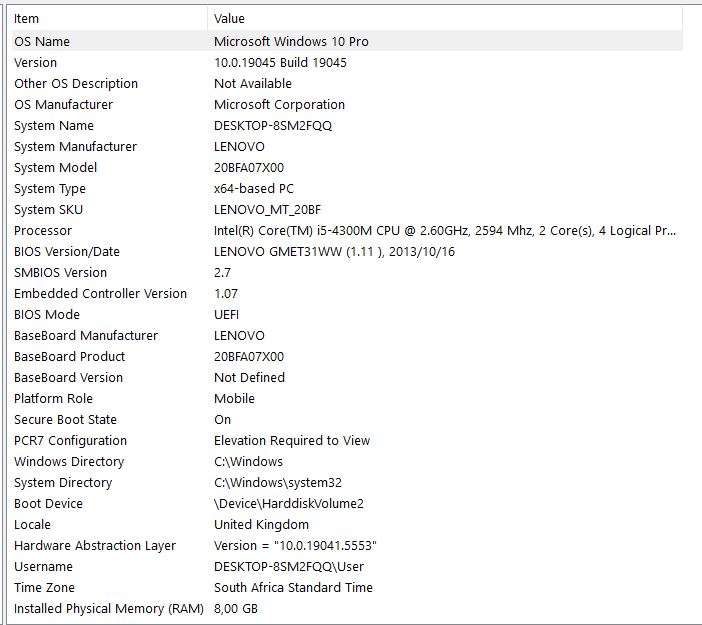Click the value 10.0.19045 Build 19045
Viewport: 702px width, 625px height.
pos(280,63)
